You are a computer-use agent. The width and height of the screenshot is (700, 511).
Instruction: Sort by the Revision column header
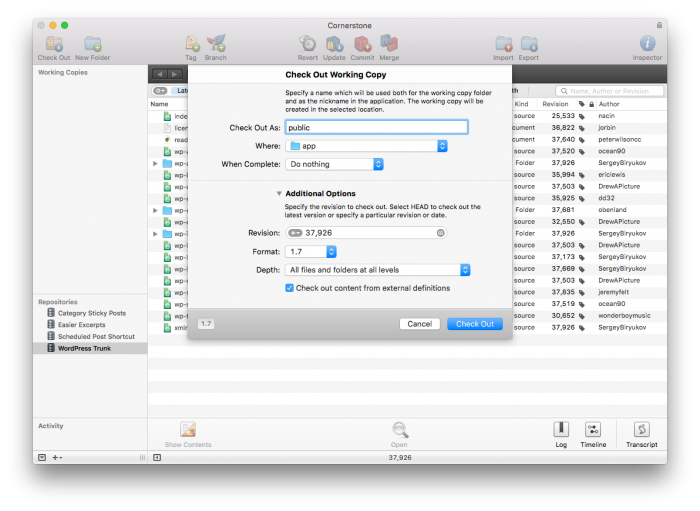pyautogui.click(x=555, y=104)
